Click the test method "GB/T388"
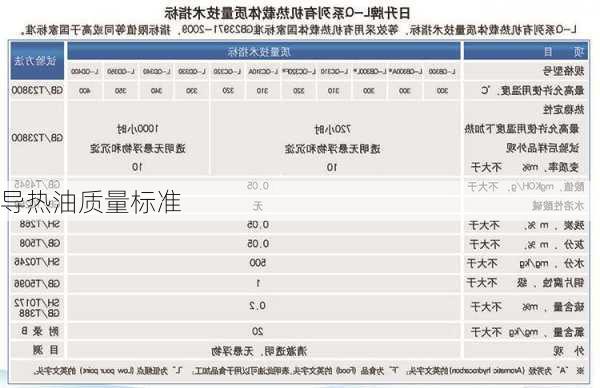The image size is (600, 388). pos(40,313)
